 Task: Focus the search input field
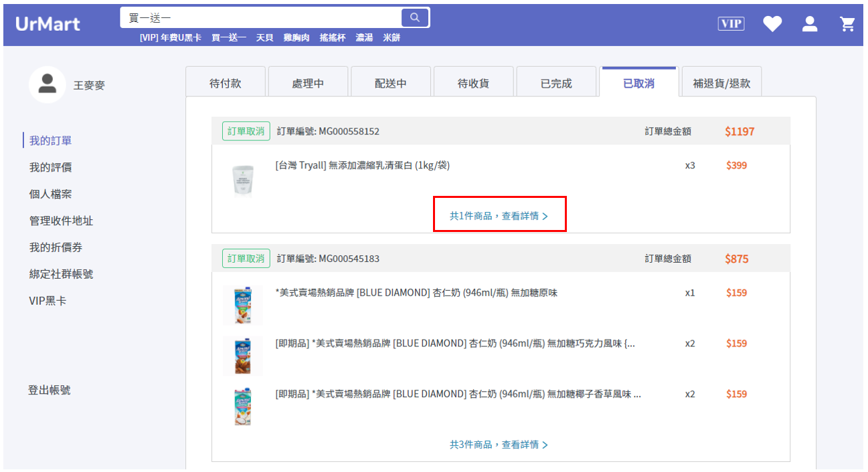point(261,17)
